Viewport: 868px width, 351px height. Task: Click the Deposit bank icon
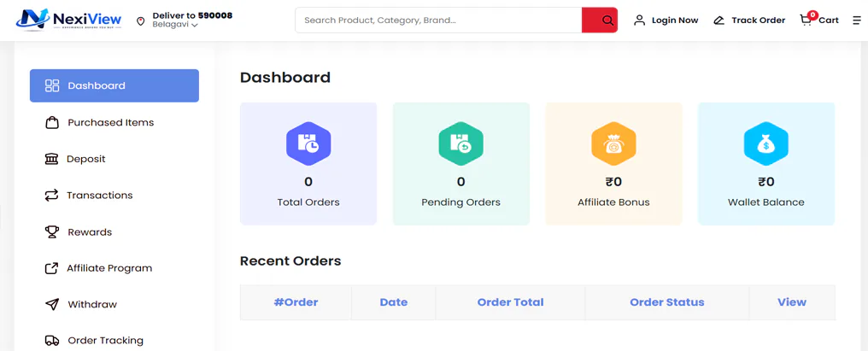point(51,159)
